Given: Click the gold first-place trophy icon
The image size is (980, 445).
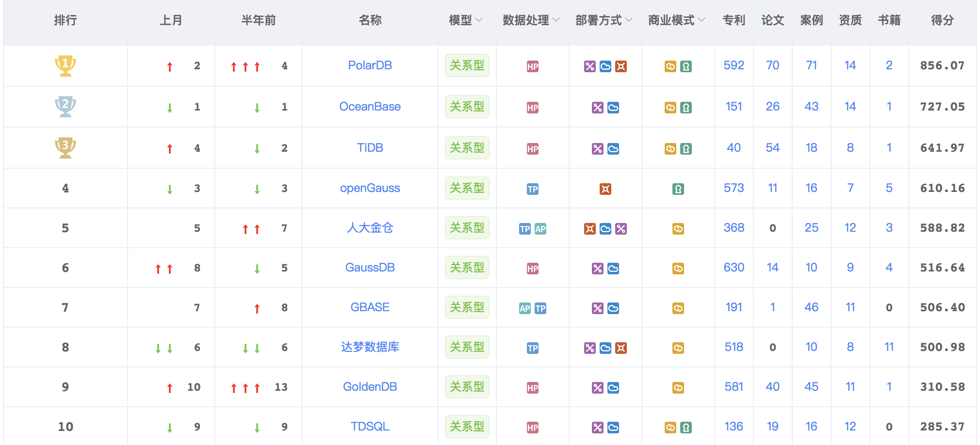Looking at the screenshot, I should pyautogui.click(x=65, y=65).
